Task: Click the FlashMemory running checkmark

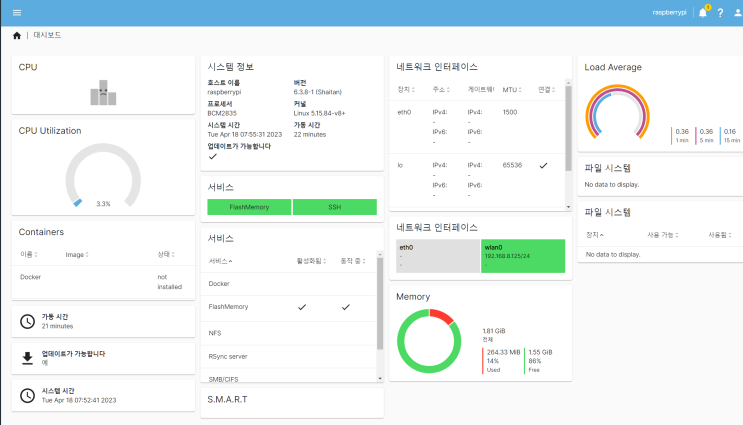Action: point(346,307)
